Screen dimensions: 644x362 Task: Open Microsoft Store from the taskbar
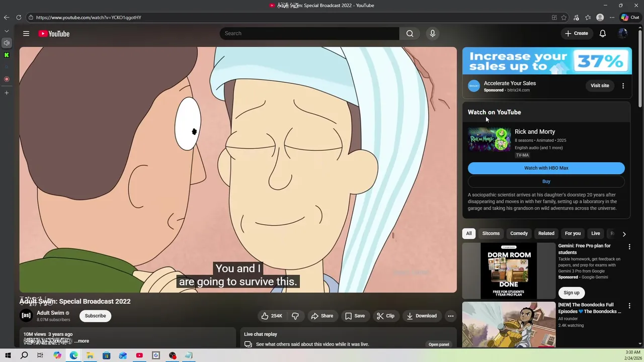point(106,355)
